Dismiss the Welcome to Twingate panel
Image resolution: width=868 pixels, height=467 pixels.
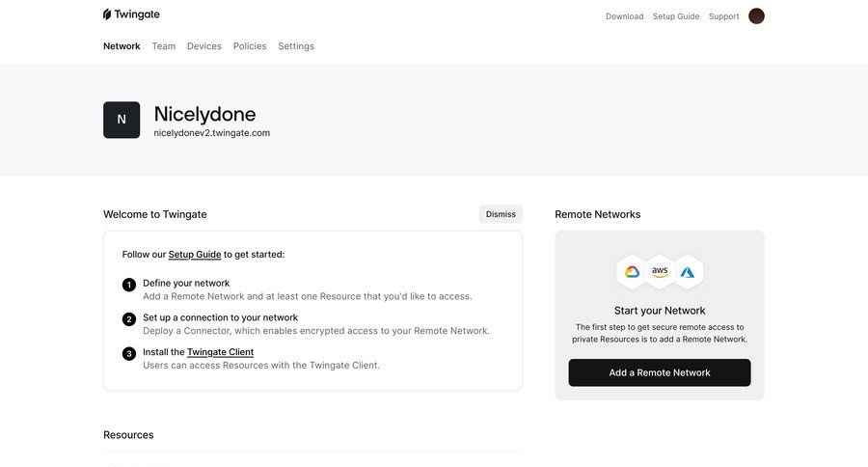501,214
